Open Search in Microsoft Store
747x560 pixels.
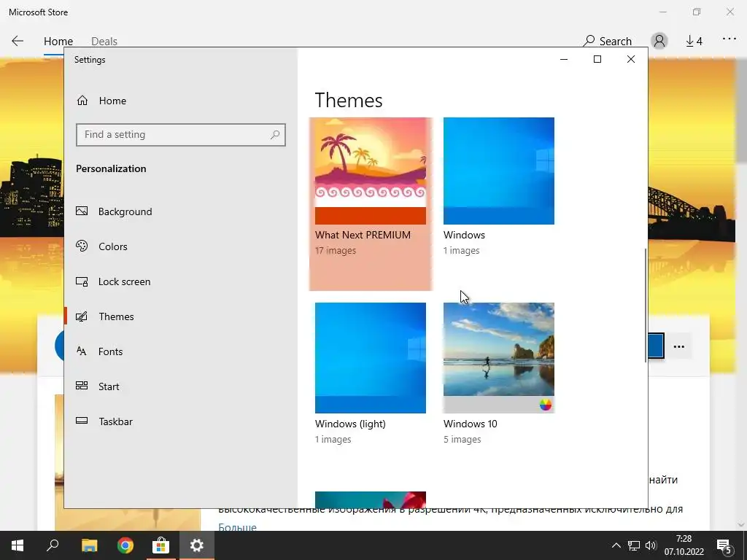608,41
